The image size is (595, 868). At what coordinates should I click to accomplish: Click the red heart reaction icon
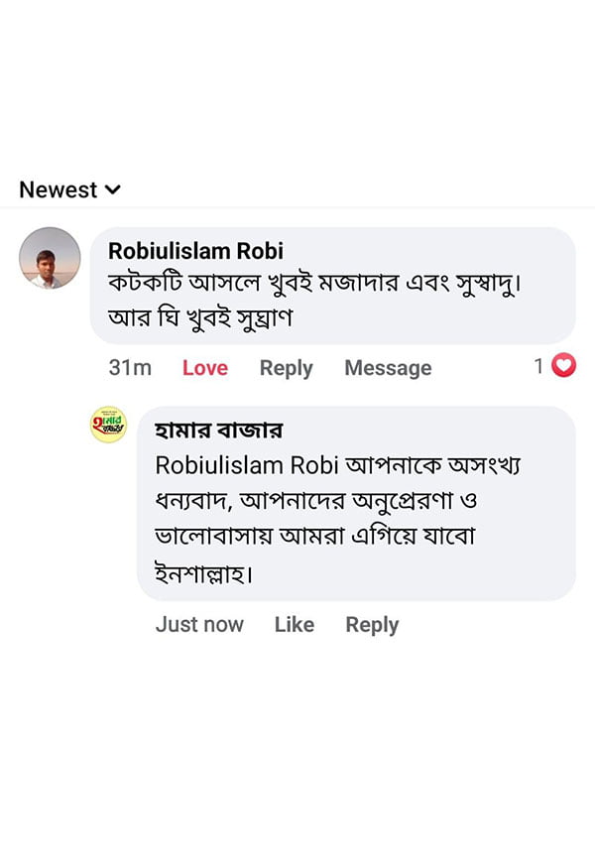563,366
